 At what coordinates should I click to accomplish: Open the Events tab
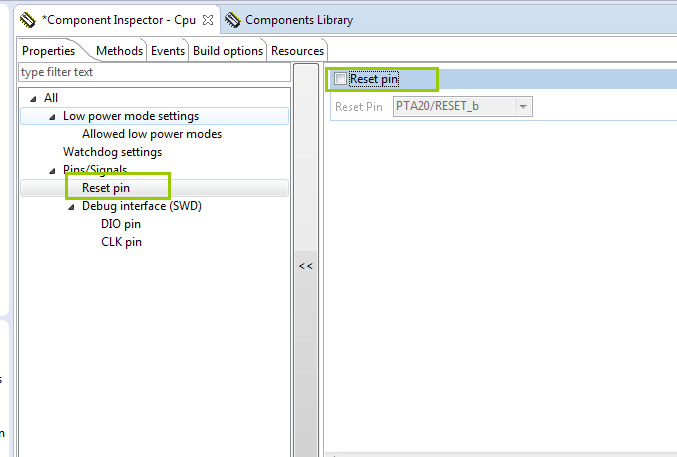[168, 51]
